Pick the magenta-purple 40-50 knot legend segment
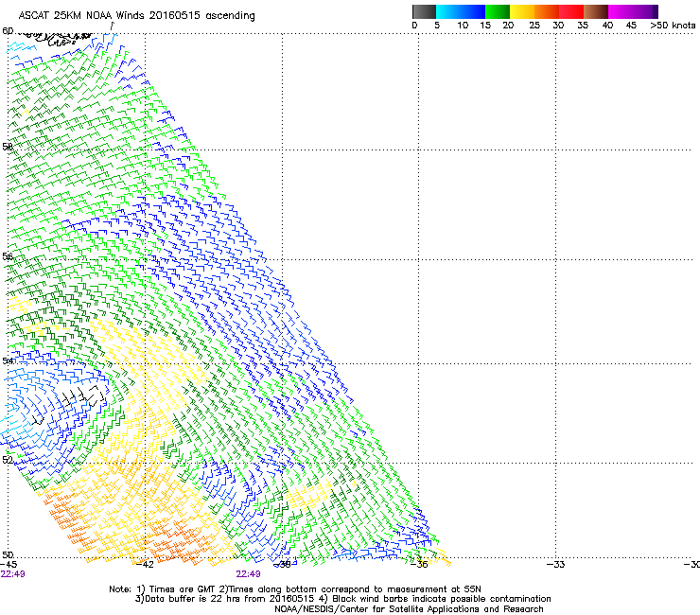The image size is (700, 615). click(633, 11)
